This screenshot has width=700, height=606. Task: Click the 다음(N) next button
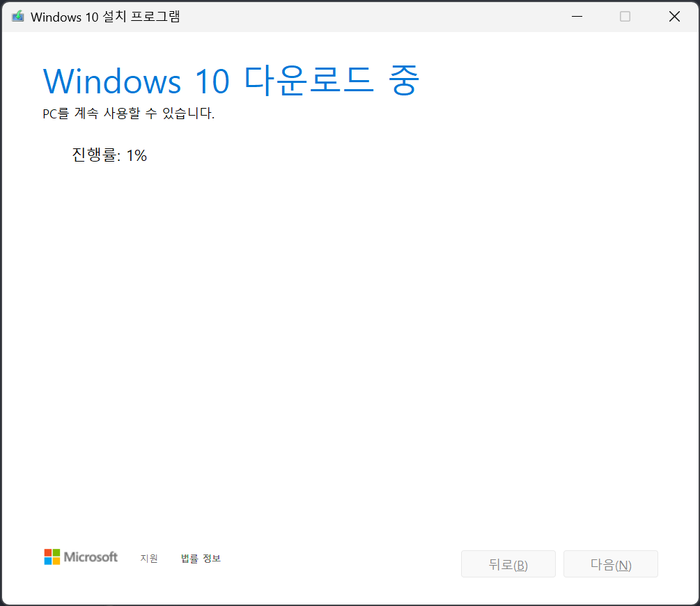pyautogui.click(x=611, y=564)
